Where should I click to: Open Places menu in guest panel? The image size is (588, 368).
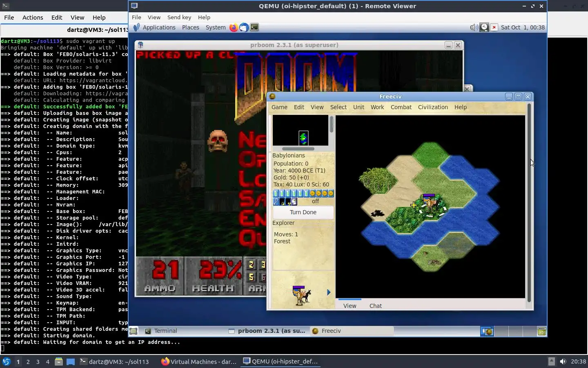(191, 27)
